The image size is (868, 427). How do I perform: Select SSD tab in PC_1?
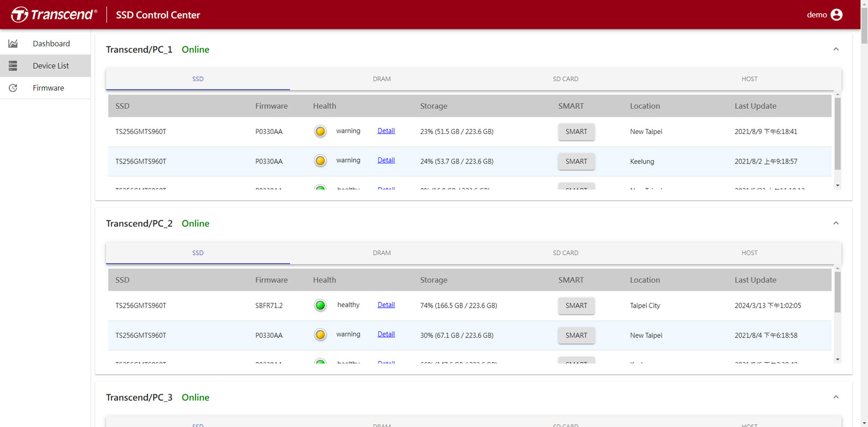coord(198,79)
